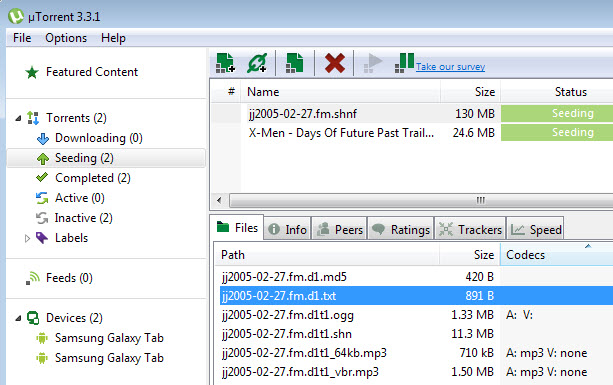Open Featured Content via the star icon
The width and height of the screenshot is (613, 385).
tap(32, 72)
